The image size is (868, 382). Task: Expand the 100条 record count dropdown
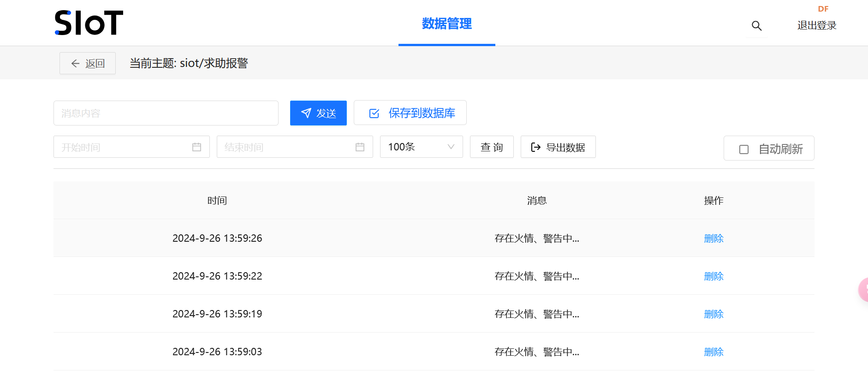422,147
